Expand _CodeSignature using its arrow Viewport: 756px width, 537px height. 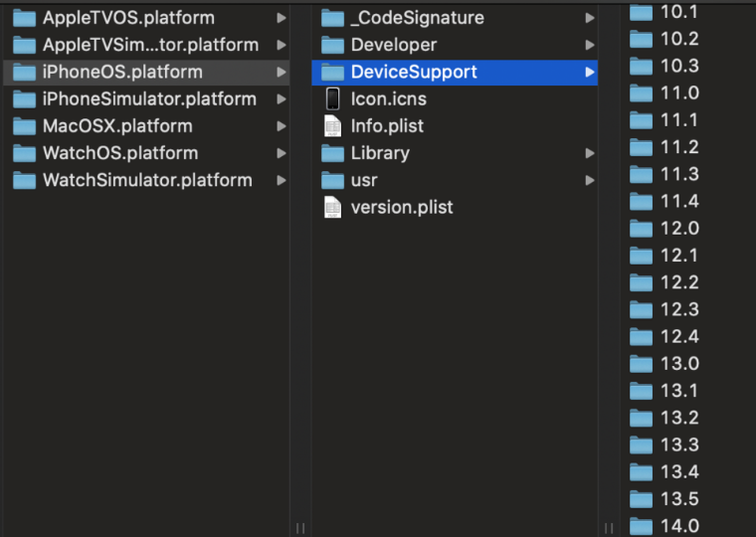tap(590, 18)
